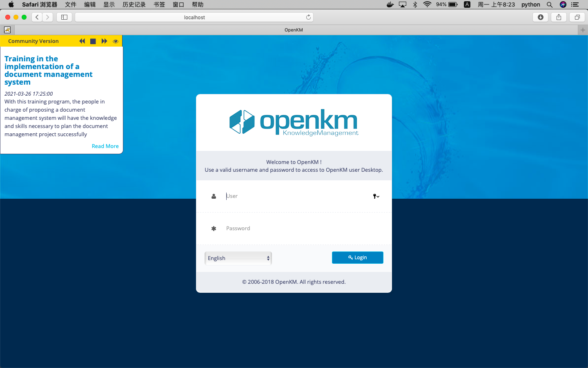The width and height of the screenshot is (588, 368).
Task: Open the Read More link of the training article
Action: (x=105, y=146)
